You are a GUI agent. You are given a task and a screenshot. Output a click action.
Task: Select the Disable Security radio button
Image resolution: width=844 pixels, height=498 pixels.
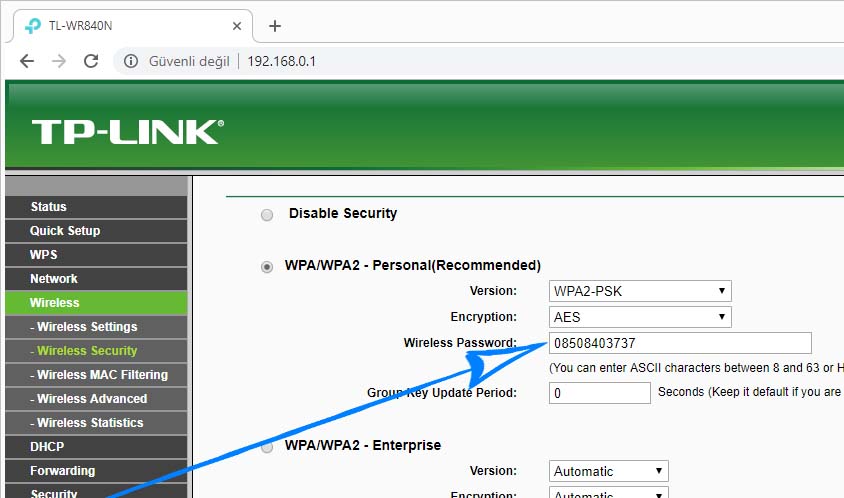tap(266, 214)
